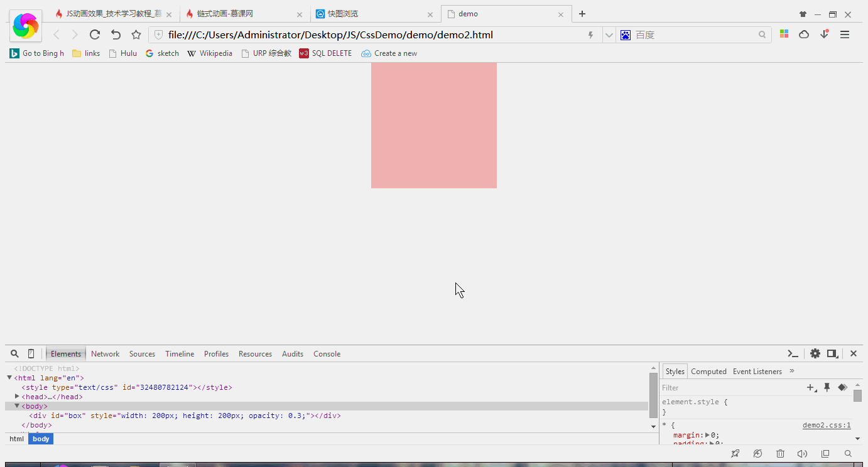Toggle the DevTools console drawer icon
The width and height of the screenshot is (868, 467).
click(x=793, y=353)
